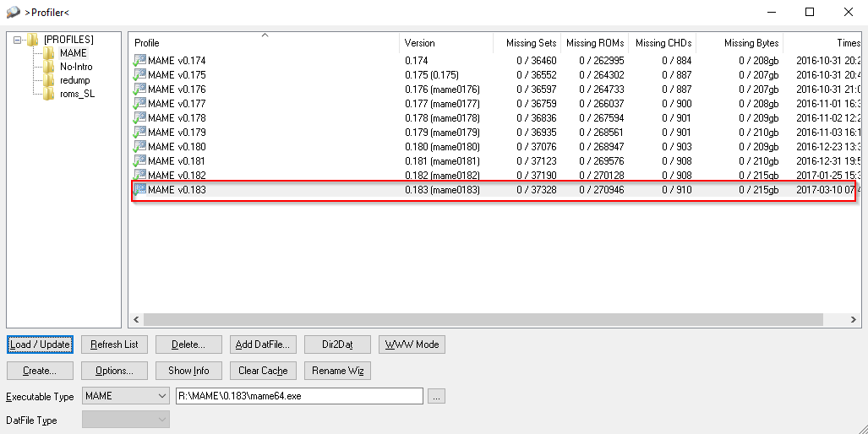
Task: Click the MAME v0.178 profile icon
Action: (139, 117)
